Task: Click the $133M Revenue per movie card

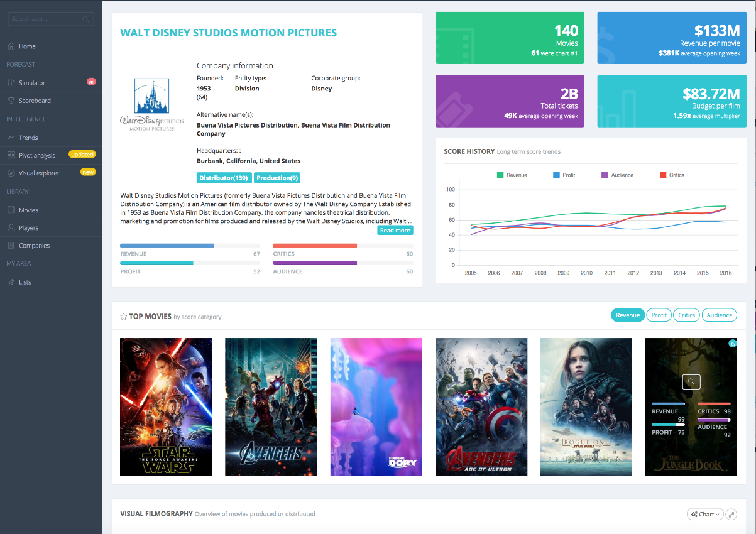Action: pos(672,38)
